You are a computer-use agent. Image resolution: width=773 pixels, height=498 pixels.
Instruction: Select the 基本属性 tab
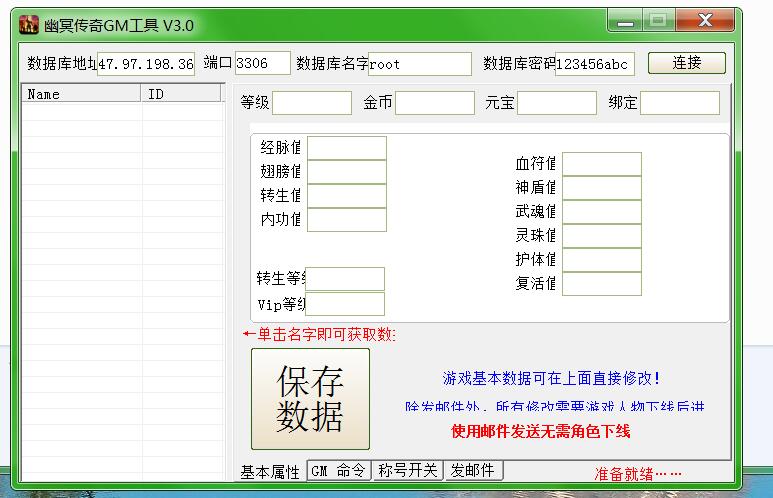(269, 472)
